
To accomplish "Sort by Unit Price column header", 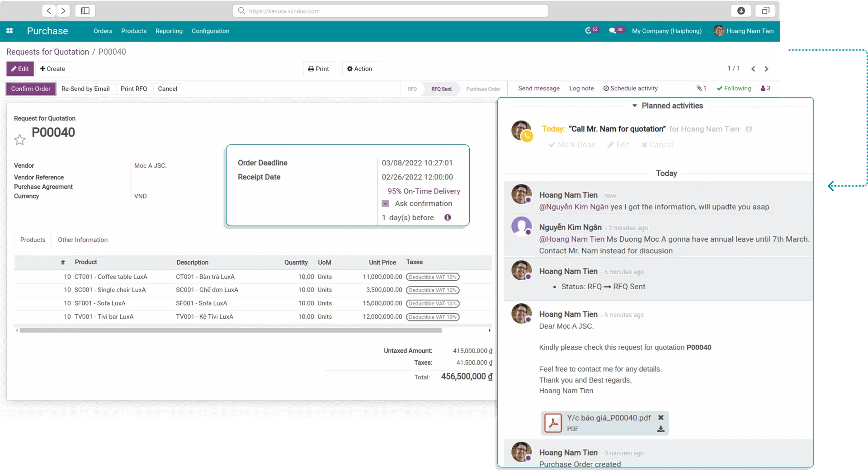I will 382,262.
